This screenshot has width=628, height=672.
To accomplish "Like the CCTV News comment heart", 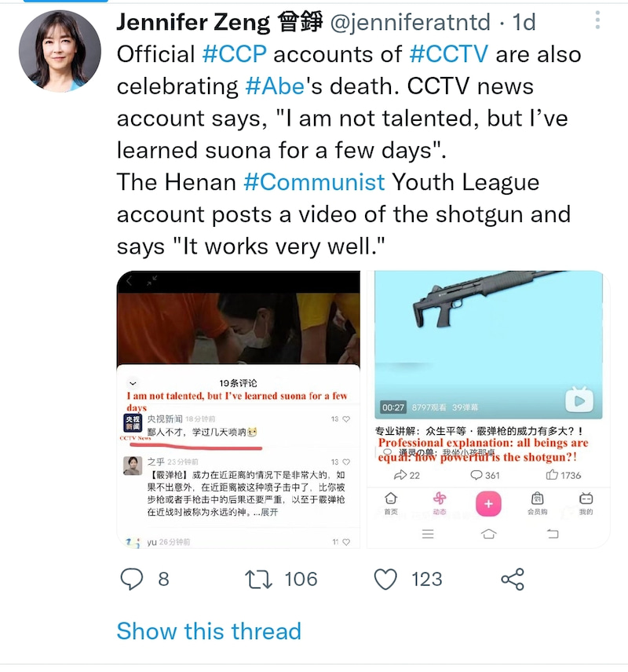I will (346, 419).
